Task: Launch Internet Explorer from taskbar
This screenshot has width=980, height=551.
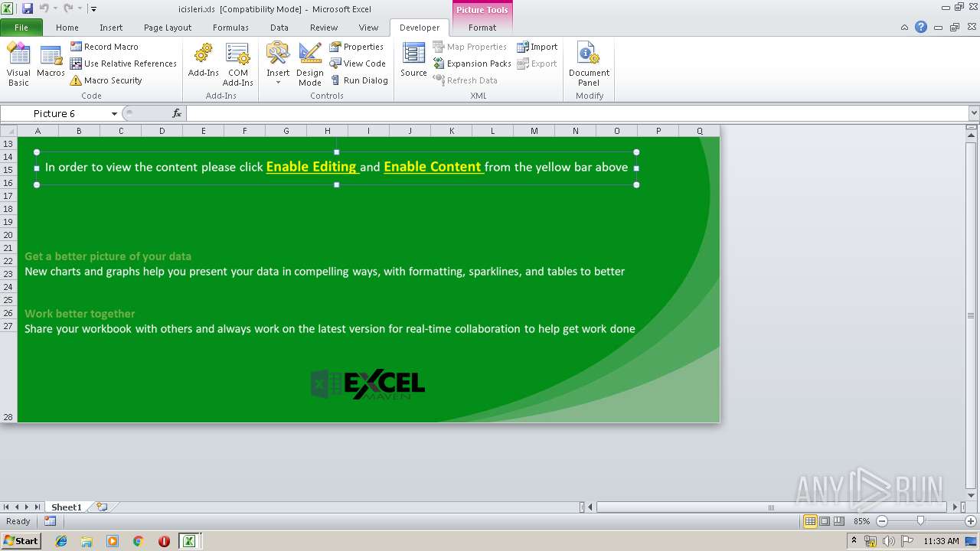Action: coord(61,541)
